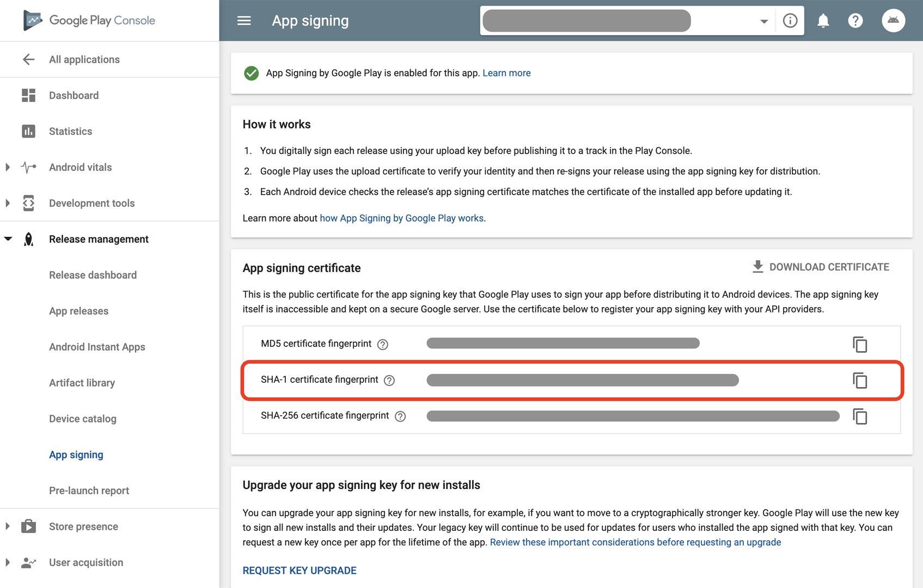
Task: Expand the Development tools section
Action: coord(8,203)
